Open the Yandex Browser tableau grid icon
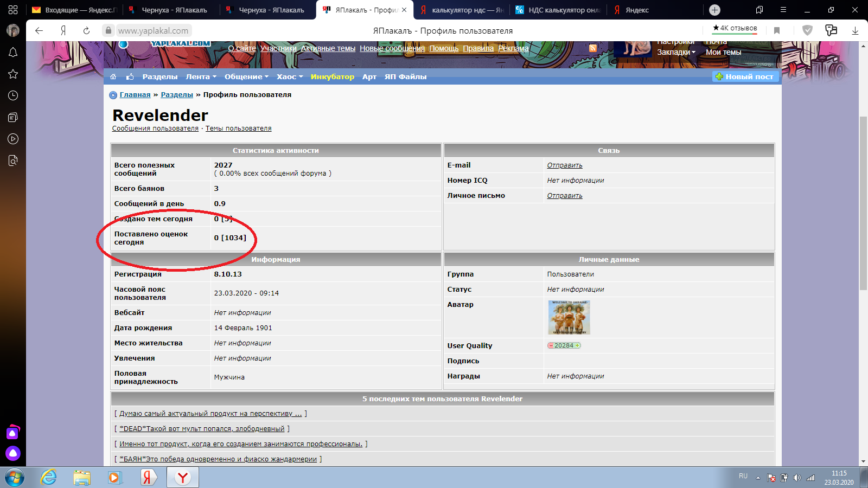Screen dimensions: 868x488 click(13, 10)
